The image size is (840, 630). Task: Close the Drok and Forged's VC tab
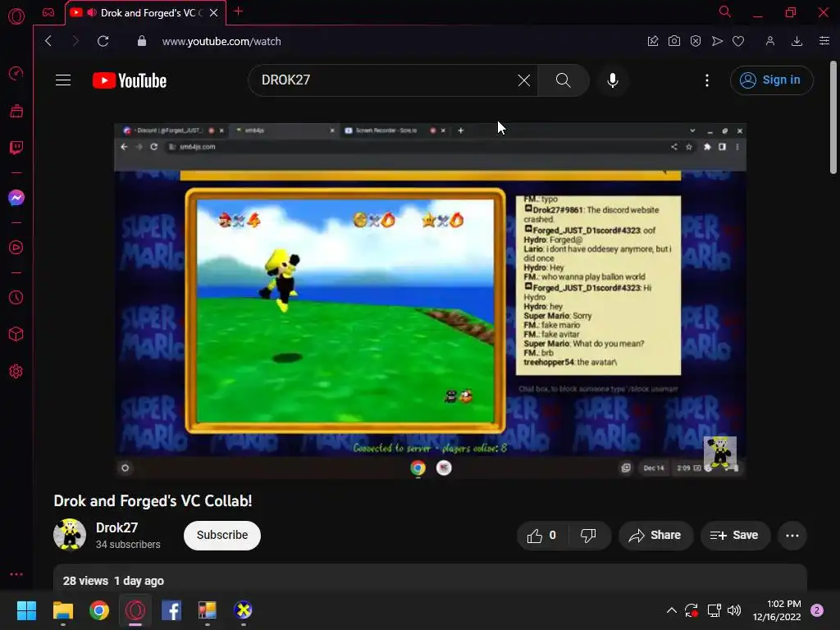pos(214,12)
